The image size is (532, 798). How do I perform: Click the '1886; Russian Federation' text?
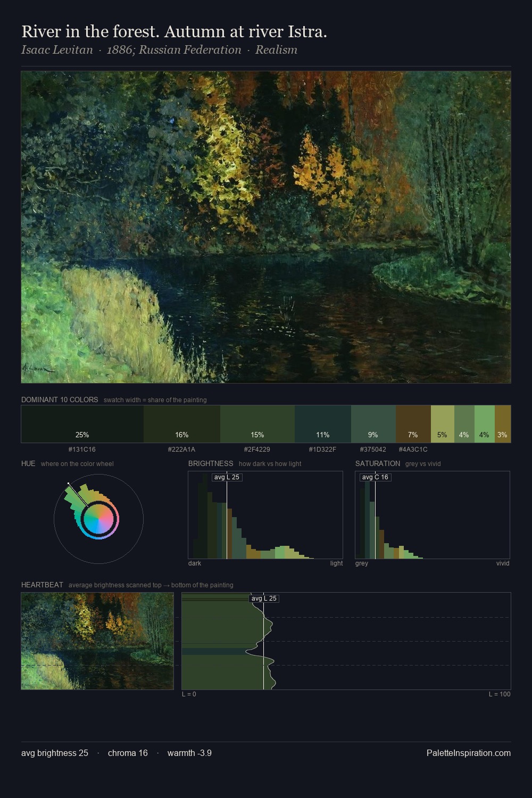point(174,50)
